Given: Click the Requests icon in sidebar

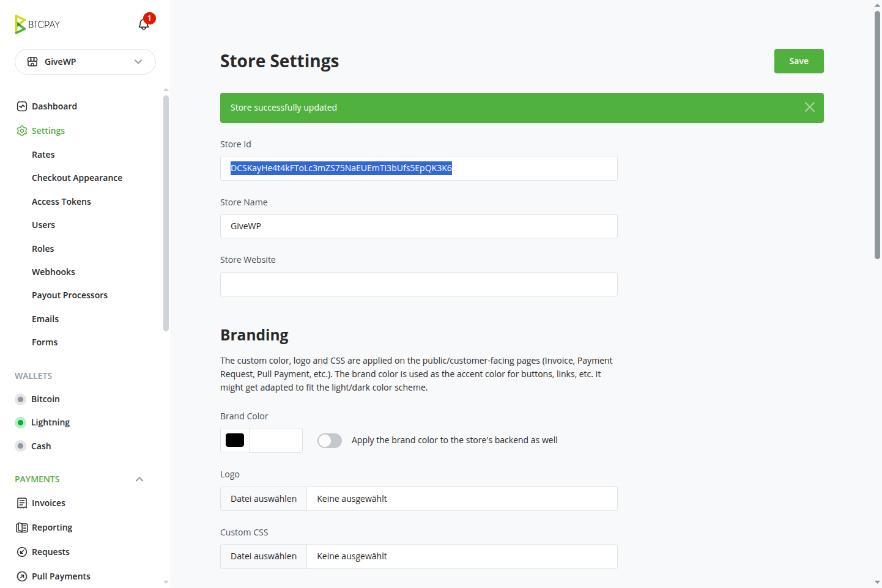Looking at the screenshot, I should click(22, 552).
